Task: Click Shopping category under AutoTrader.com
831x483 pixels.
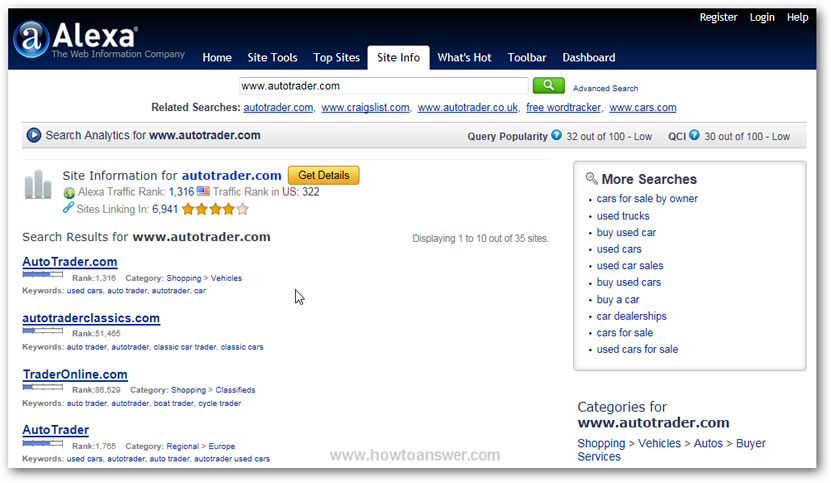Action: 184,278
